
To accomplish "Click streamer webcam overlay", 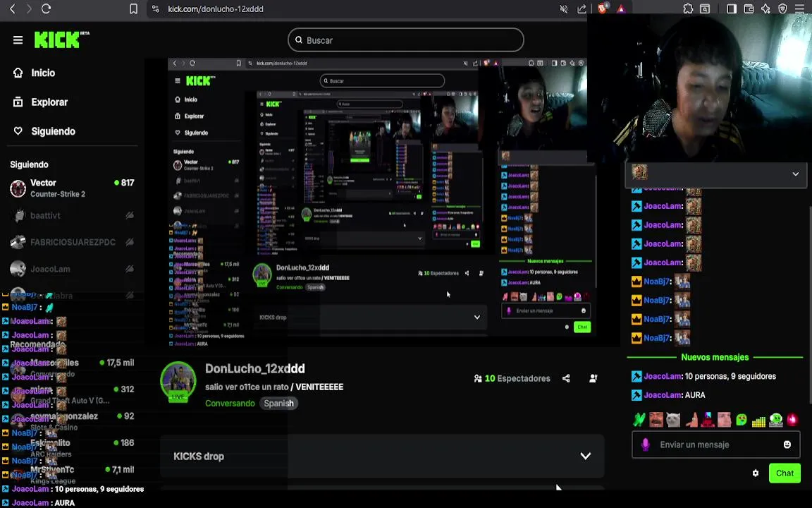I will pyautogui.click(x=699, y=87).
